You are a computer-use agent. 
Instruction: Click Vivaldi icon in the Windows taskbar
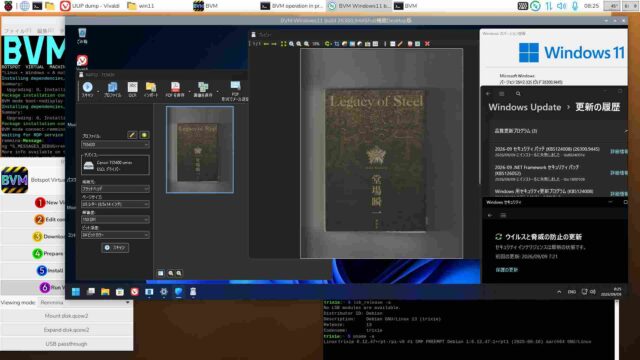[x=135, y=292]
